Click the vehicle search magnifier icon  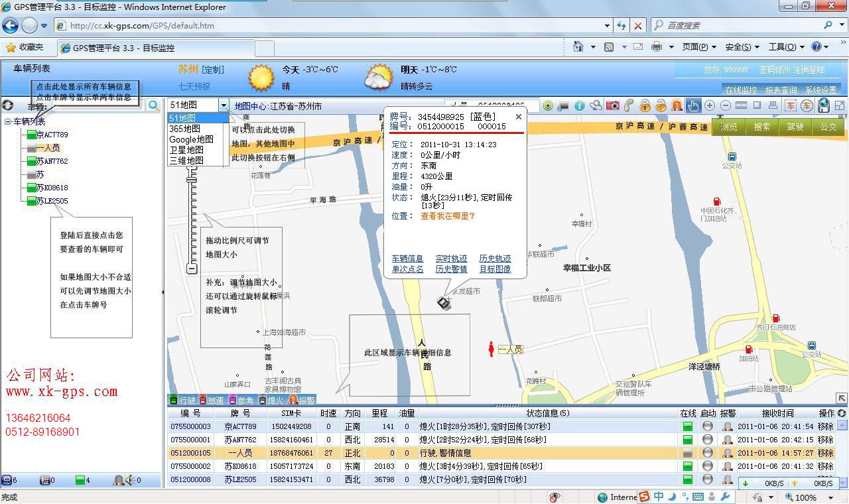(x=153, y=105)
